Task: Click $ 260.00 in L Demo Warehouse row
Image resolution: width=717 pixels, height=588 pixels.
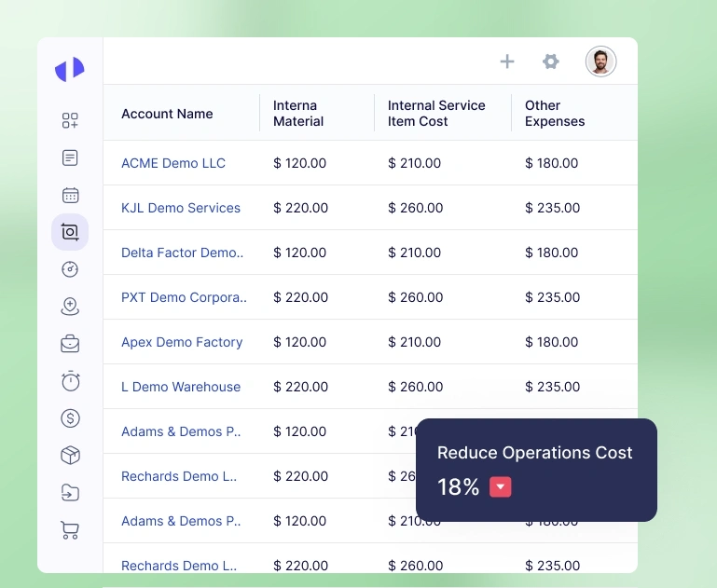Action: [415, 387]
